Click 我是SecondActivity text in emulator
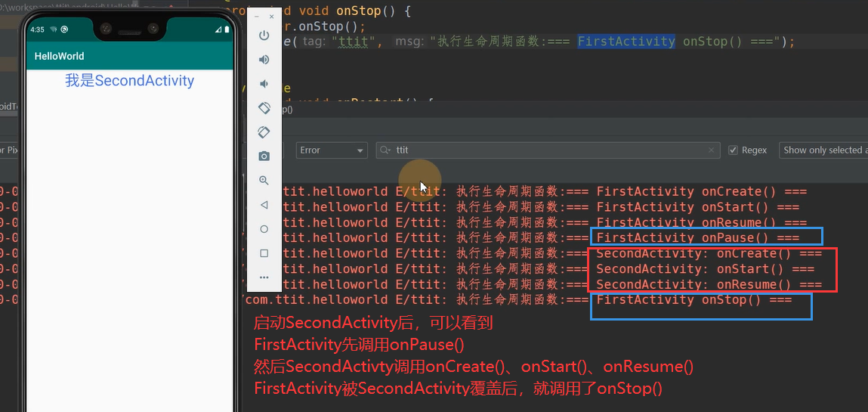Image resolution: width=868 pixels, height=412 pixels. click(129, 81)
